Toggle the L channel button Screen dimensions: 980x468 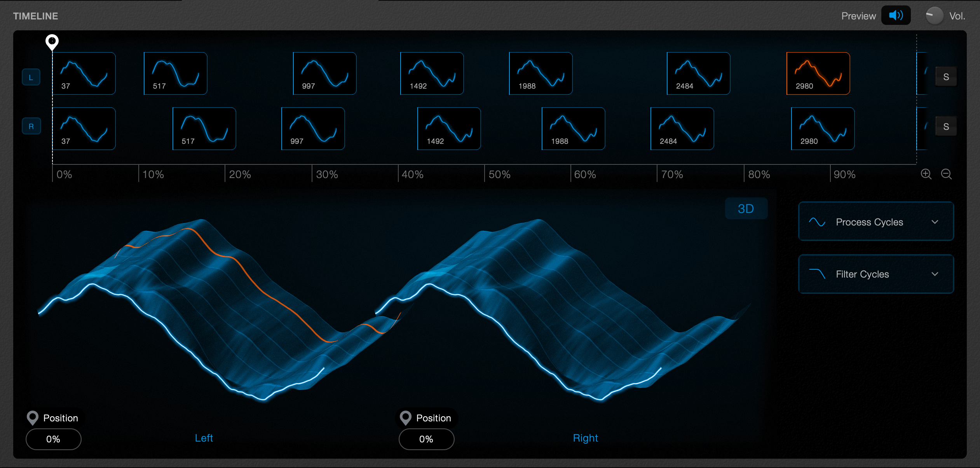click(x=31, y=77)
